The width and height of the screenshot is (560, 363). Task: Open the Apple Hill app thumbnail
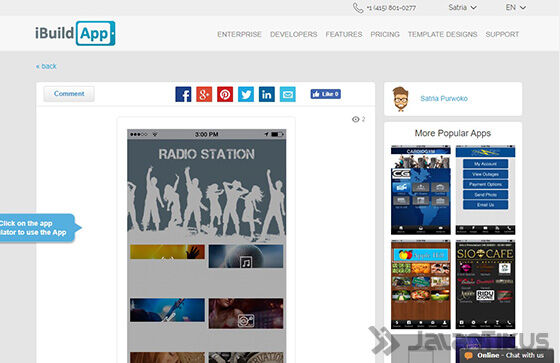pyautogui.click(x=421, y=284)
